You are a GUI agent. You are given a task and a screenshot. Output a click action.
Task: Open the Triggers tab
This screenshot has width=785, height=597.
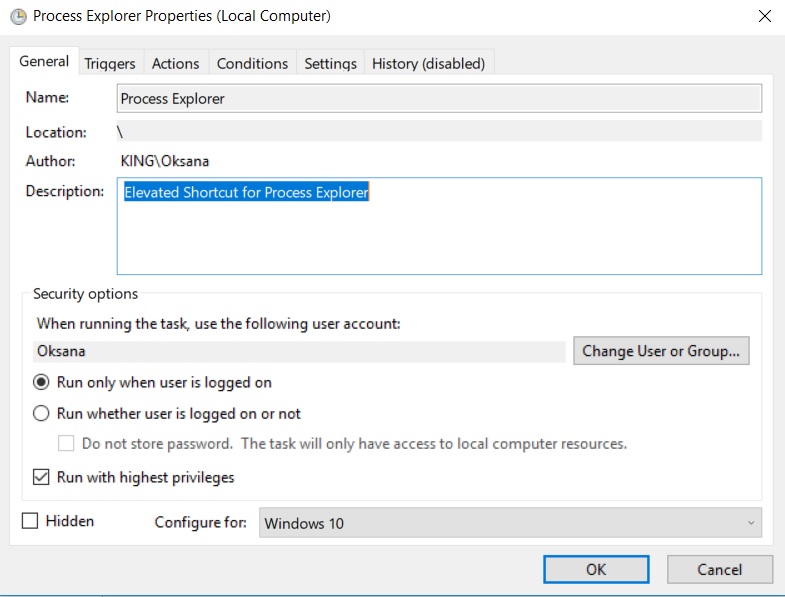(x=110, y=64)
